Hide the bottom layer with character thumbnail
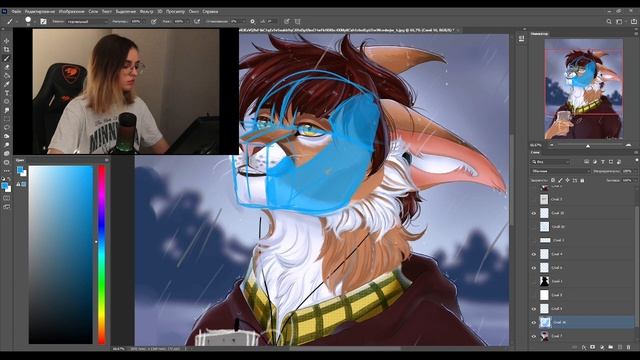This screenshot has height=360, width=640. tap(533, 336)
